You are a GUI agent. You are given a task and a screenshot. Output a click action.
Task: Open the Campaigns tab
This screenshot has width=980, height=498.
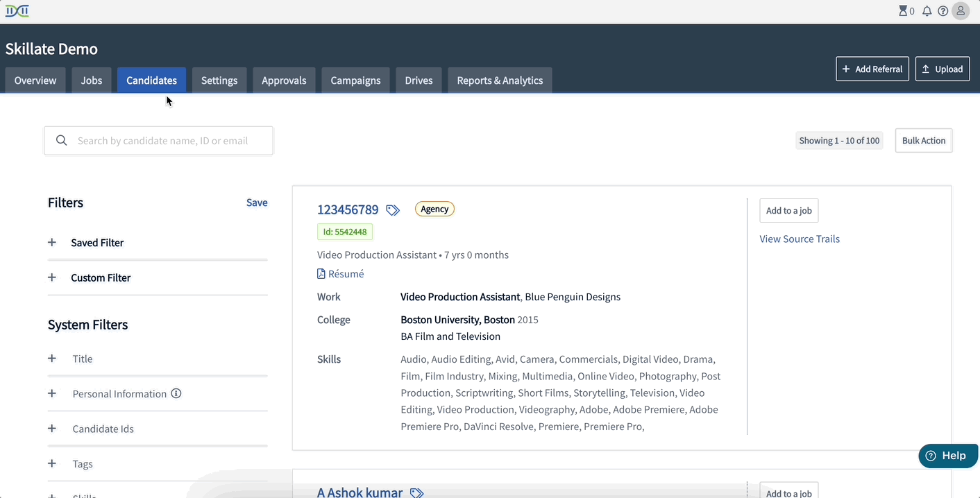click(x=355, y=80)
